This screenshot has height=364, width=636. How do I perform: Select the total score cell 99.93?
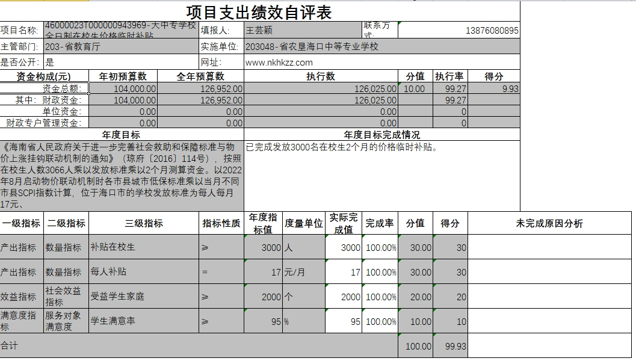click(451, 346)
